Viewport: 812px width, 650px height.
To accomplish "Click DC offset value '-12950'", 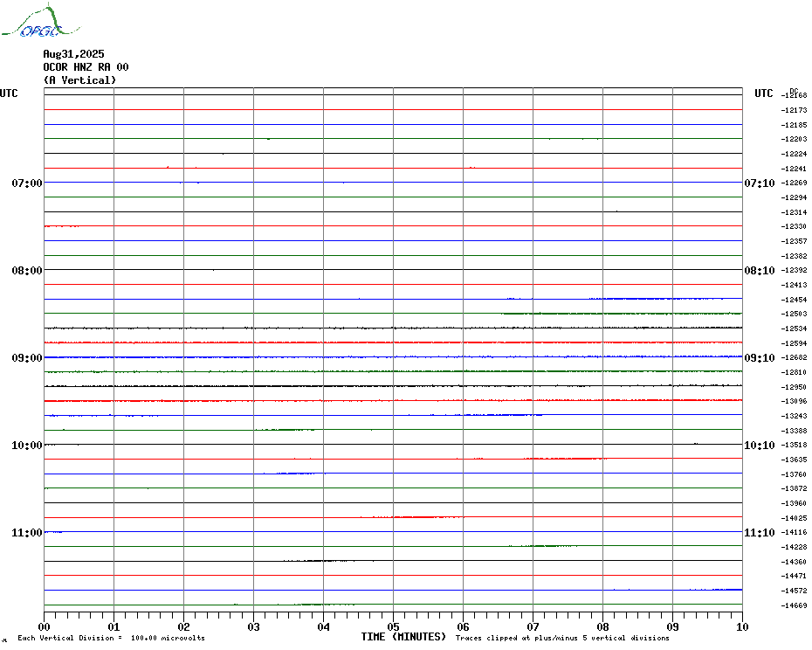I will point(794,387).
